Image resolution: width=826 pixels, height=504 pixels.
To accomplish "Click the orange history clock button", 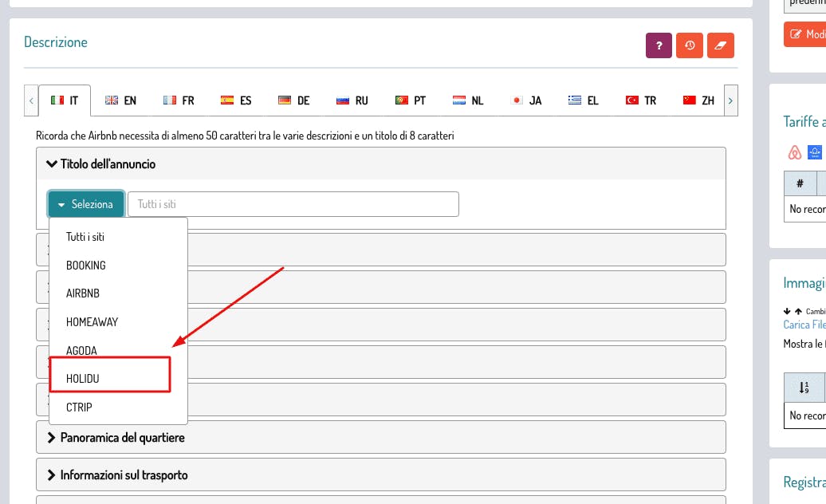I will click(689, 45).
